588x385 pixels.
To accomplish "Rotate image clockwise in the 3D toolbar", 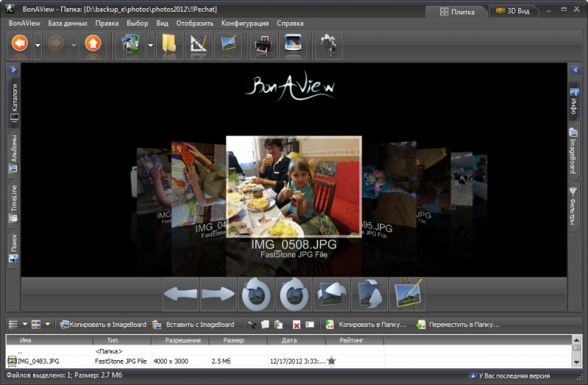I will click(x=294, y=295).
